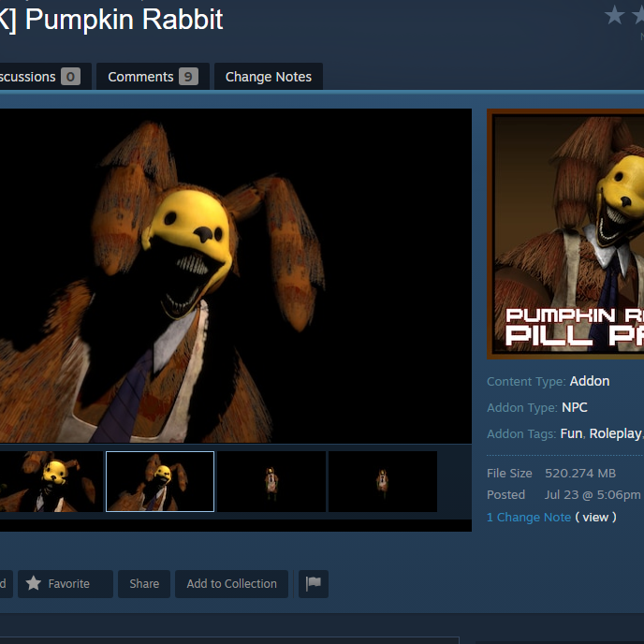Screen dimensions: 644x644
Task: Click the Favorite button
Action: point(66,584)
